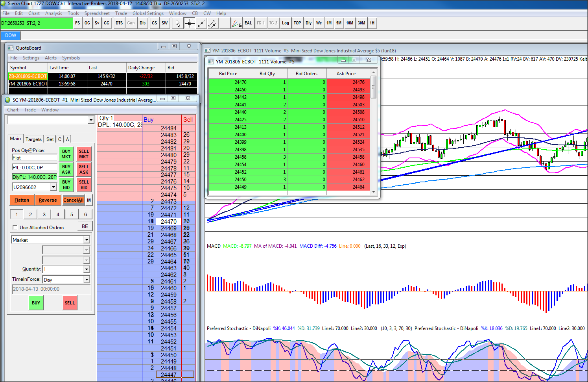Select the extending ray line tool
The width and height of the screenshot is (588, 382).
pyautogui.click(x=212, y=23)
